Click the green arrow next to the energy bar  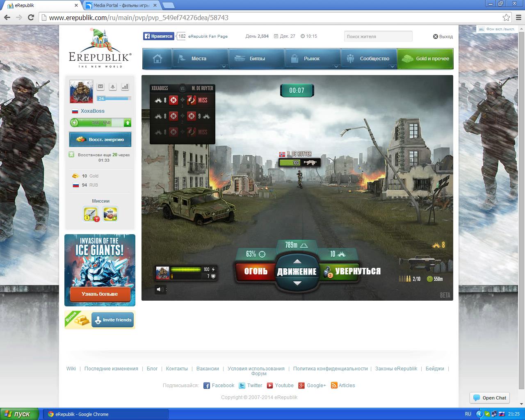tap(128, 123)
